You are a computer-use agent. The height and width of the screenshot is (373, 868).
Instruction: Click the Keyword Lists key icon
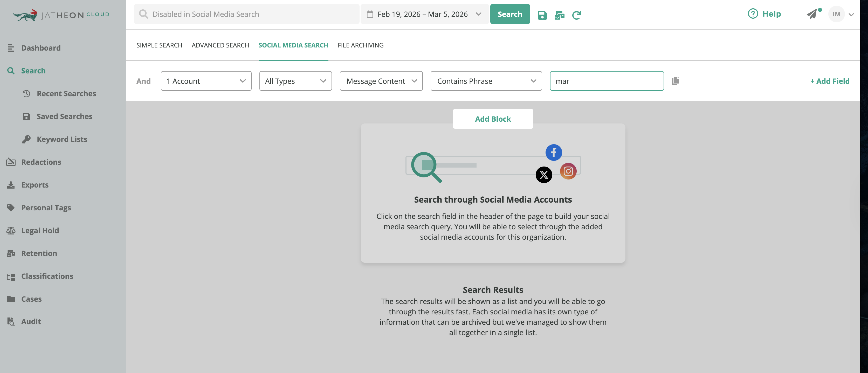point(26,139)
